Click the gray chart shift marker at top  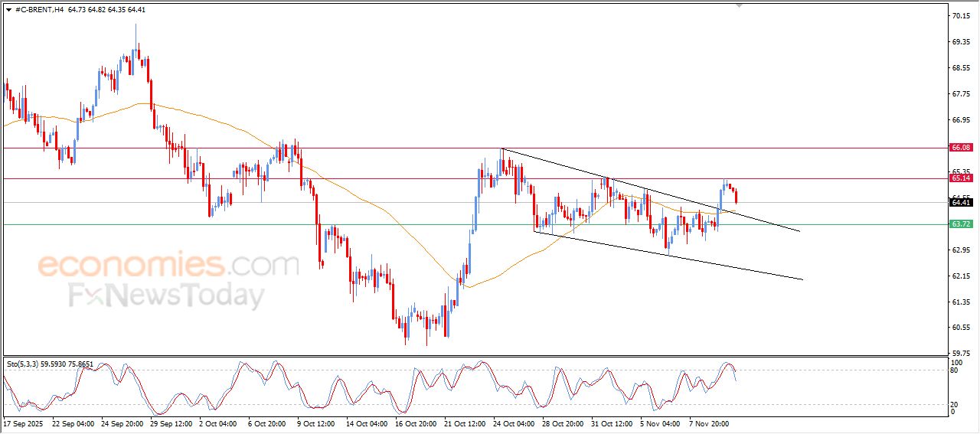[x=738, y=5]
